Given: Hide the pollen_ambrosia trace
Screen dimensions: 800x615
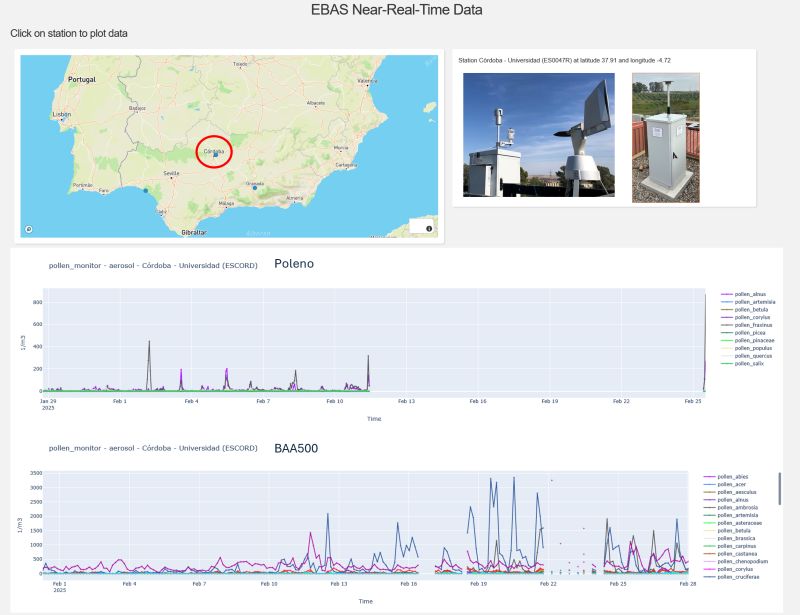Looking at the screenshot, I should (731, 507).
